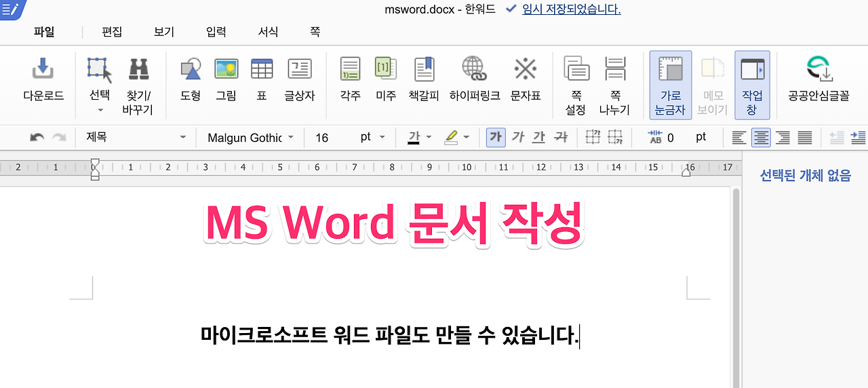Insert a shape with 도형
This screenshot has height=388, width=868.
coord(191,79)
